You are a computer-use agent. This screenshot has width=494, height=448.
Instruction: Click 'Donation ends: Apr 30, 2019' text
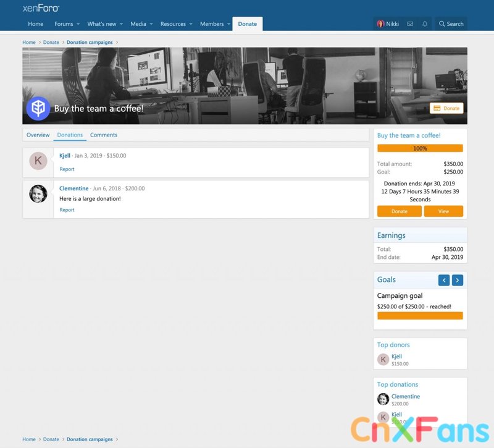tap(419, 184)
